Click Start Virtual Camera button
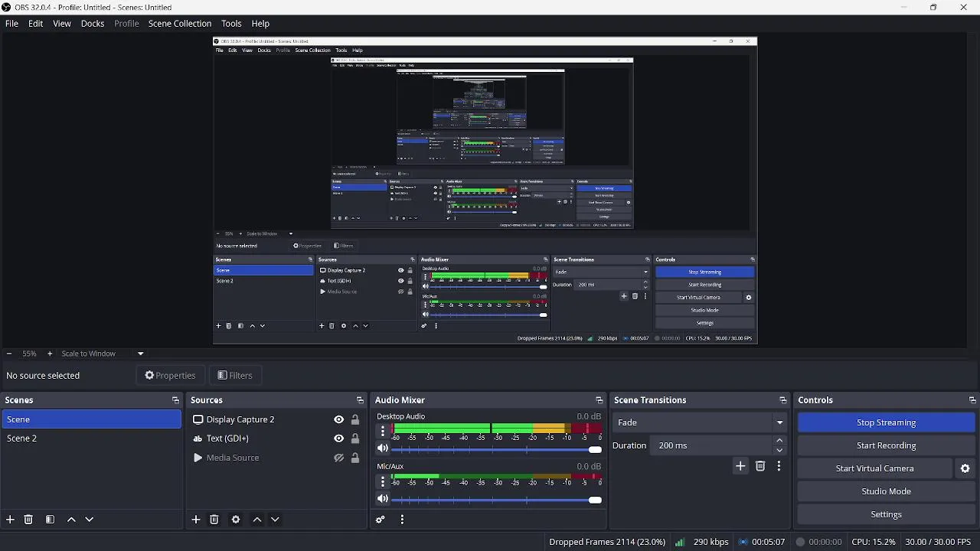The image size is (980, 551). tap(875, 468)
